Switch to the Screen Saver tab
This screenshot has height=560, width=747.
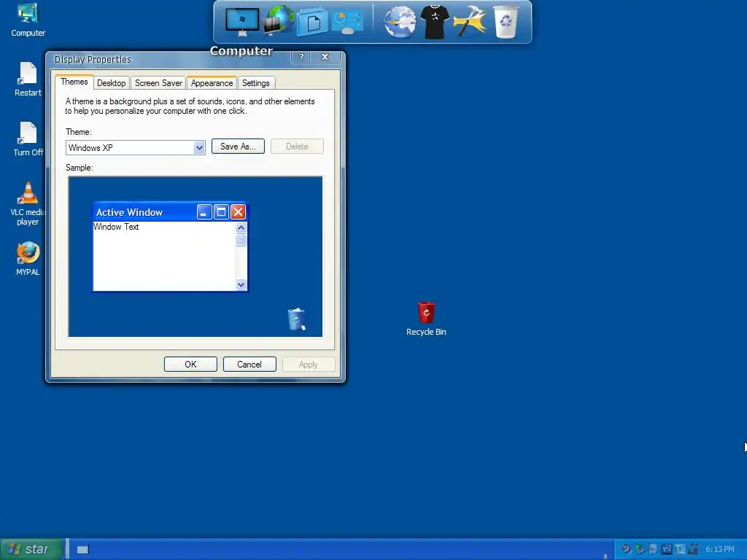coord(158,83)
